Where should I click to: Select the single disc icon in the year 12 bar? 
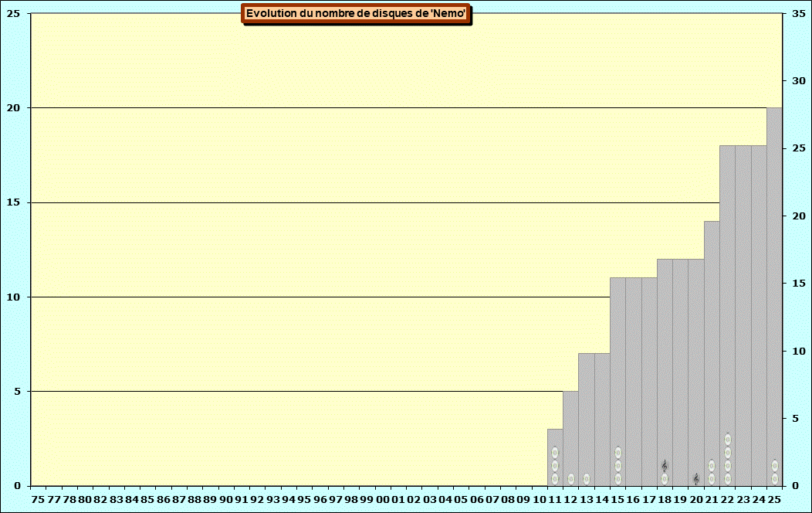pos(570,479)
